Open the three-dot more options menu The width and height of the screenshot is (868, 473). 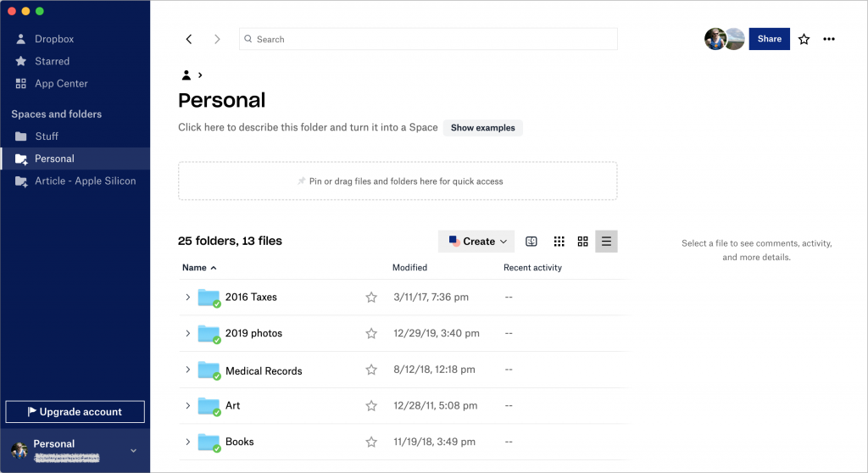(829, 39)
